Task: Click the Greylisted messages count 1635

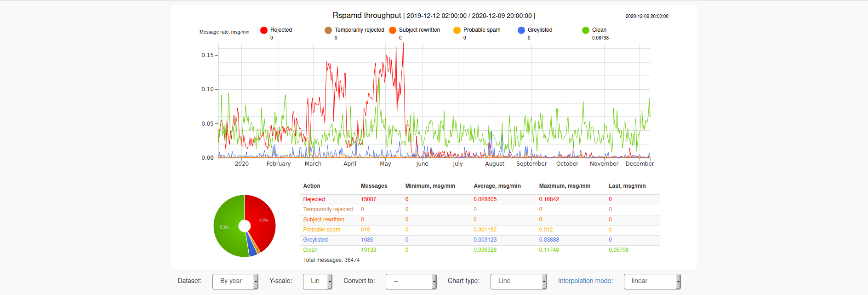Action: click(x=367, y=240)
